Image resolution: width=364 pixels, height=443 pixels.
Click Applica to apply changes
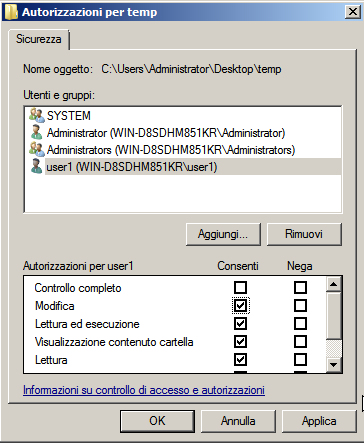pyautogui.click(x=319, y=421)
